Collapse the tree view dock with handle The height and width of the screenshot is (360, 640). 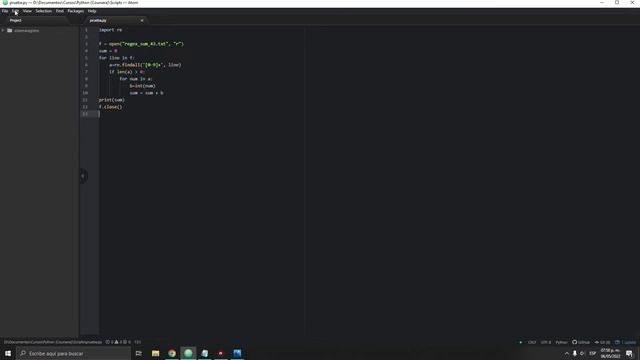[83, 176]
